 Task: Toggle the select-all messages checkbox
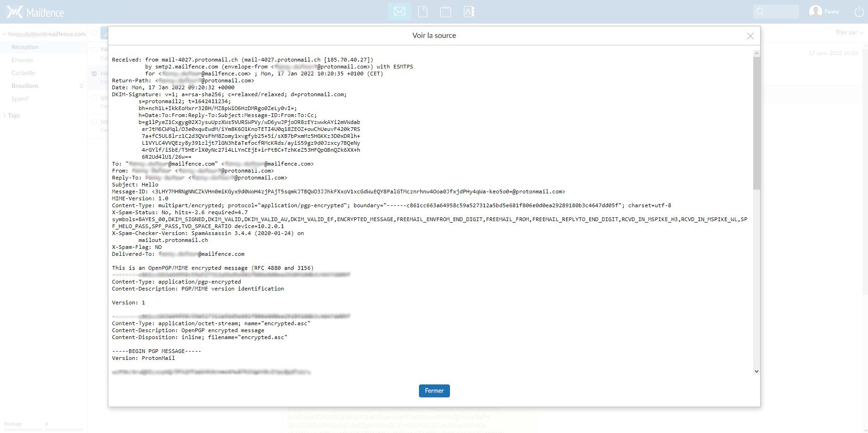pos(94,32)
